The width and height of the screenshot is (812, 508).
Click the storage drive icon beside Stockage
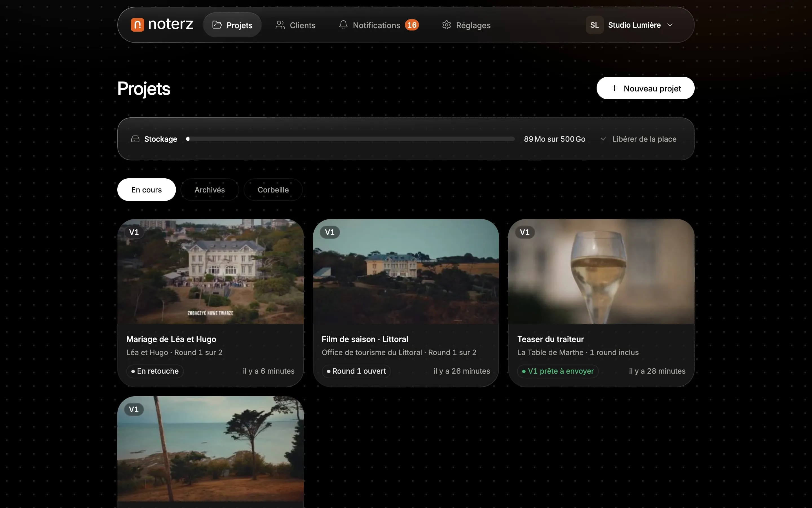[x=135, y=139]
